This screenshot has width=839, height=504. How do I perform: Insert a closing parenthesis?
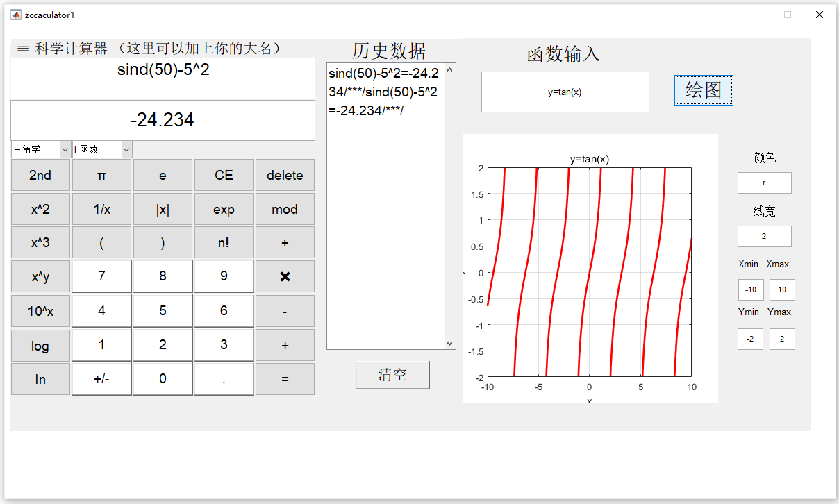pyautogui.click(x=163, y=242)
